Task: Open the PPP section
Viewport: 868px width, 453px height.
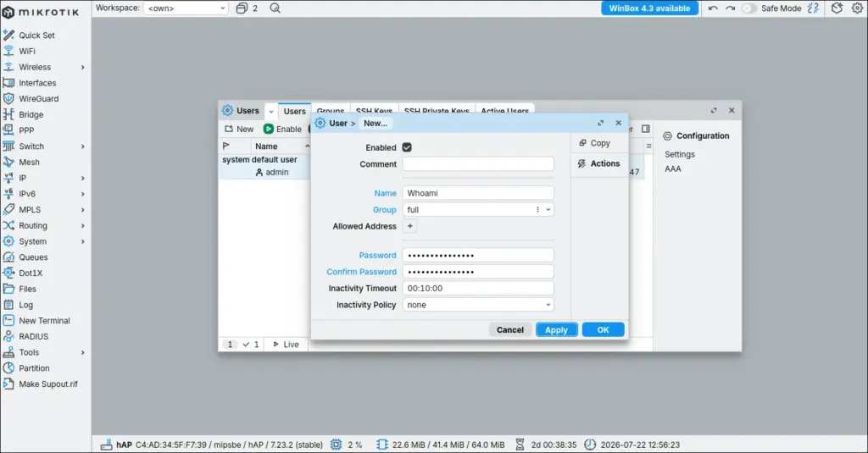Action: point(26,130)
